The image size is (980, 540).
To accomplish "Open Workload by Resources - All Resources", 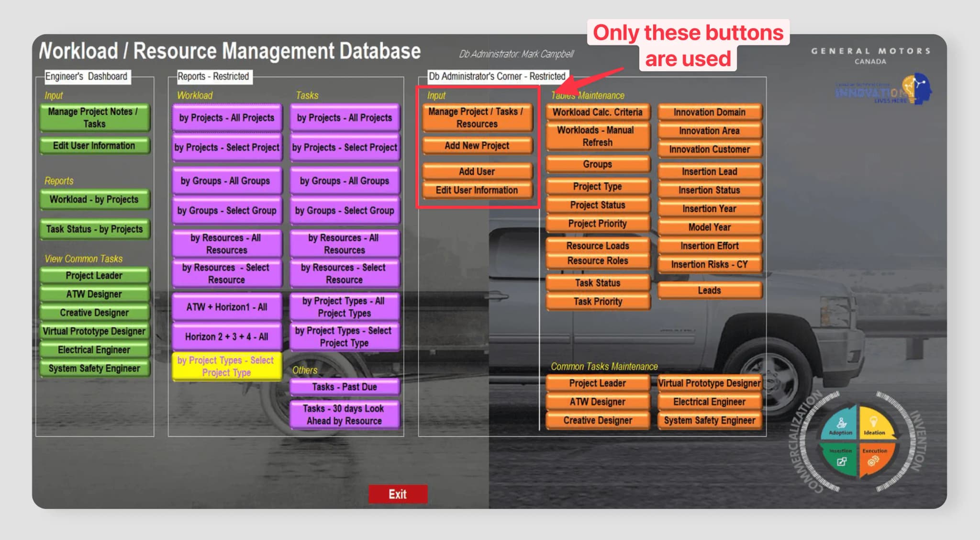I will click(x=227, y=244).
